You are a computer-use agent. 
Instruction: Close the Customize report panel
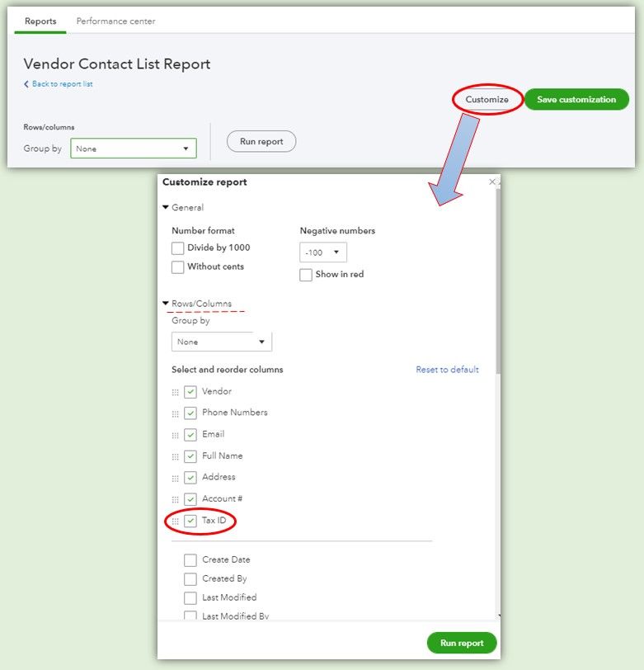492,182
